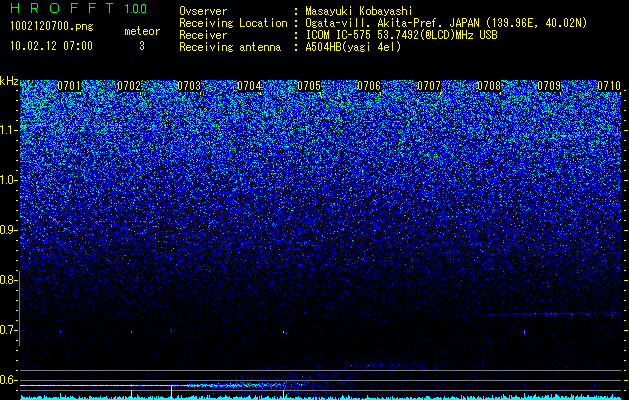The width and height of the screenshot is (629, 400).
Task: Click the 0.7 frequency axis label
Action: click(7, 330)
